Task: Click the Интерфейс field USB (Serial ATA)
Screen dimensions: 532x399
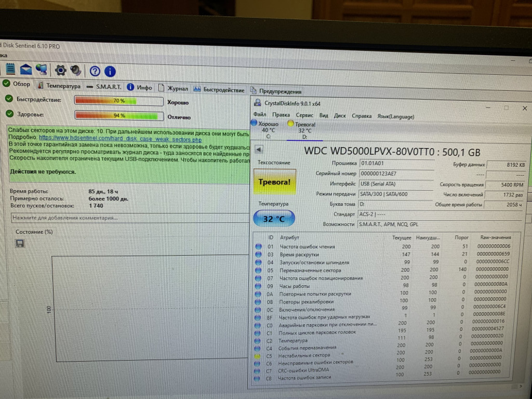Action: pyautogui.click(x=395, y=184)
